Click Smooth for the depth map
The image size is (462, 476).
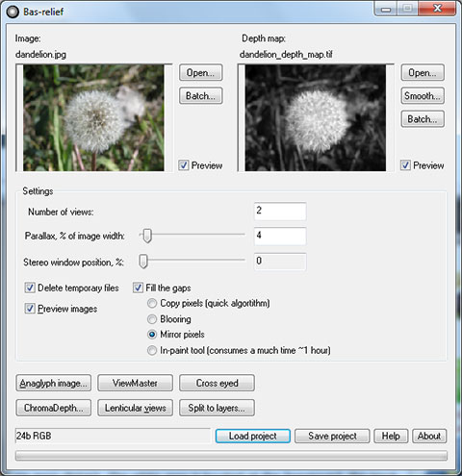point(423,95)
